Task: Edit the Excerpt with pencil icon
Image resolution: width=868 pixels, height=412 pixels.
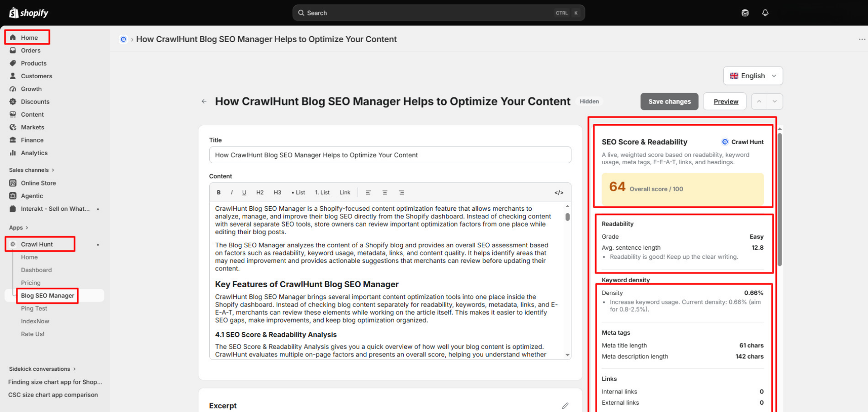Action: click(565, 406)
